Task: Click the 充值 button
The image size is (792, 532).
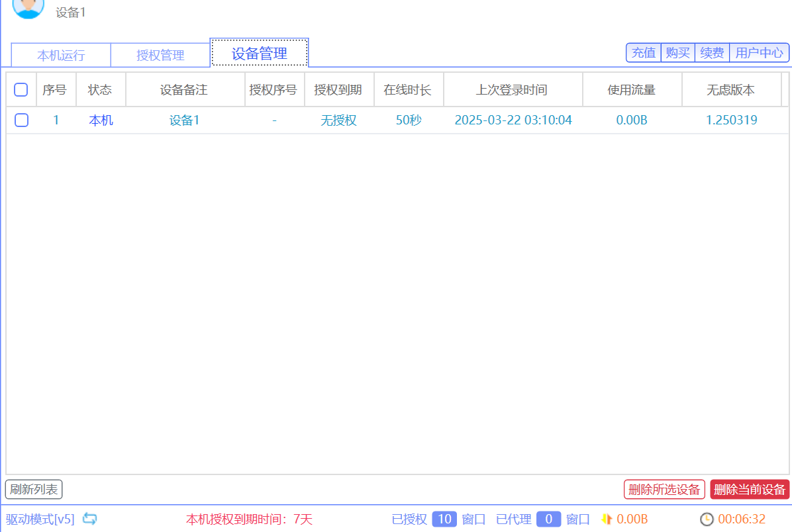Action: (x=643, y=53)
